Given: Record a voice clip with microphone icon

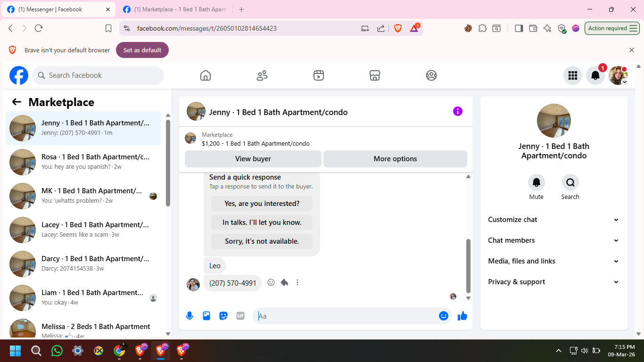Looking at the screenshot, I should click(x=190, y=316).
